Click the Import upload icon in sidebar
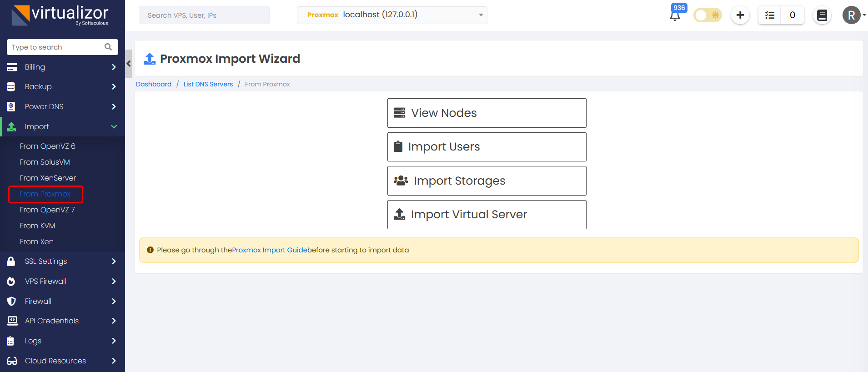The height and width of the screenshot is (372, 868). click(12, 126)
